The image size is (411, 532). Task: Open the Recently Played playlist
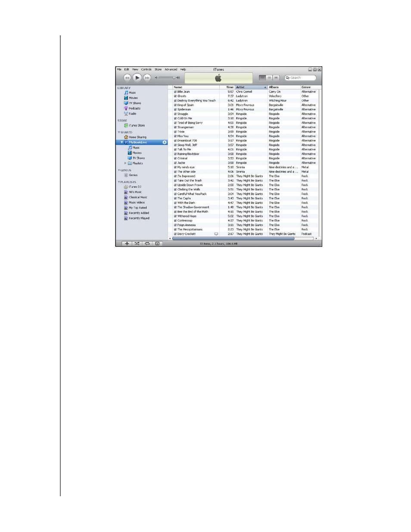(x=137, y=218)
